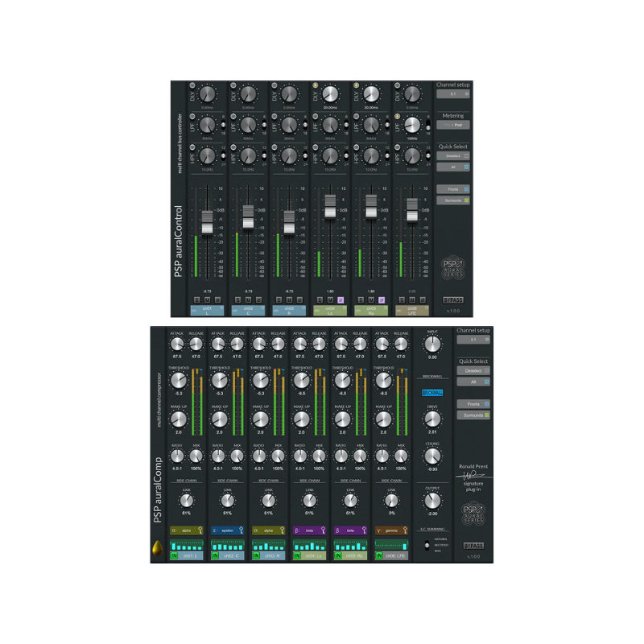
Task: Open the gamma group selector on ch06
Action: coord(391,530)
